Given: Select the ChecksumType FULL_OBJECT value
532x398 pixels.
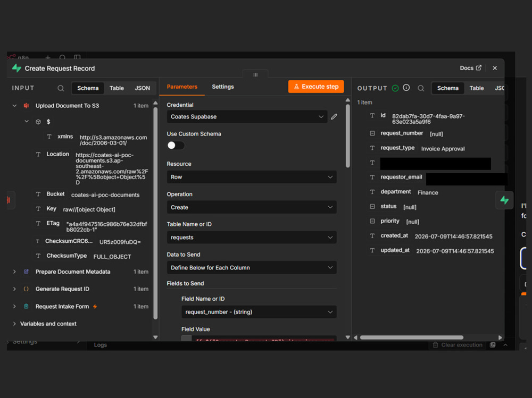Looking at the screenshot, I should (112, 257).
